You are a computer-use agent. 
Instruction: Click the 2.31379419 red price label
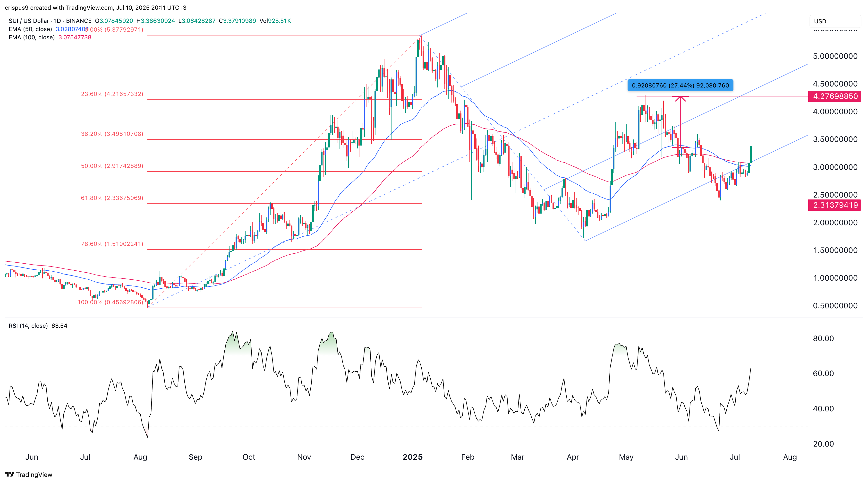pyautogui.click(x=835, y=205)
